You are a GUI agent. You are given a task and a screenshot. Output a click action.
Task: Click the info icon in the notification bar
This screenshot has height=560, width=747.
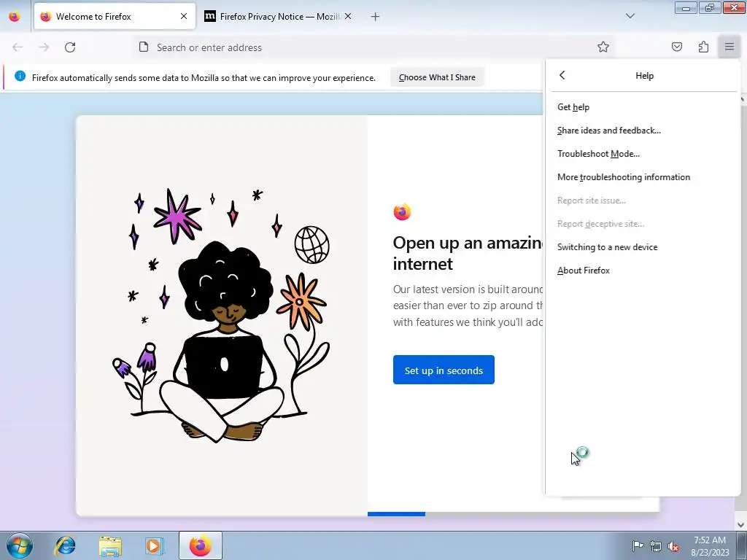point(20,76)
